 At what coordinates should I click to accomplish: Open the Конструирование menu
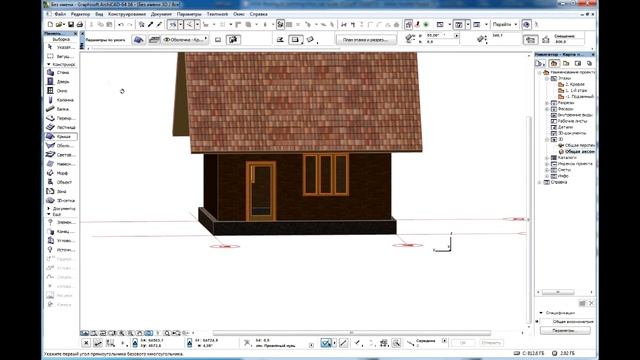pos(127,14)
